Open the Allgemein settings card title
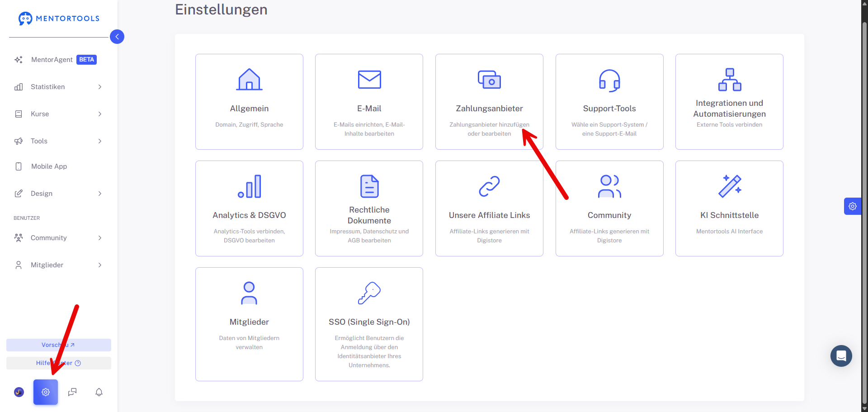Viewport: 868px width, 412px height. click(249, 109)
